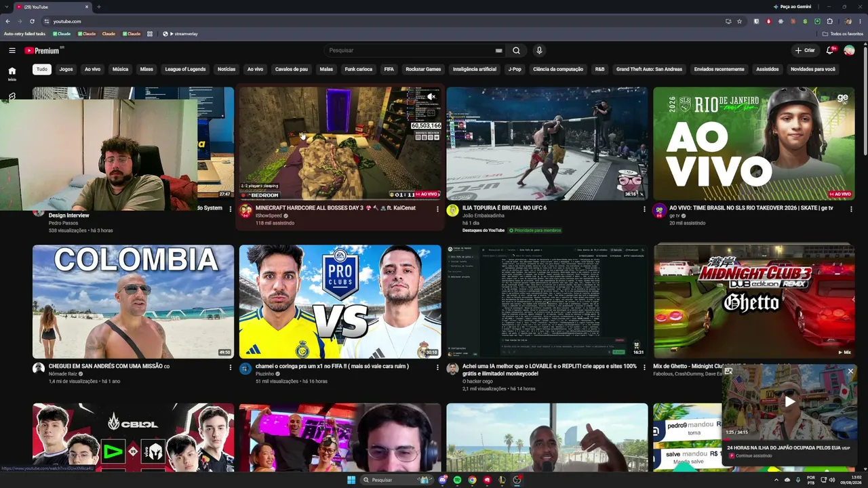The width and height of the screenshot is (868, 488).
Task: Open options for AO VIVO Time Brasil video
Action: pyautogui.click(x=850, y=209)
